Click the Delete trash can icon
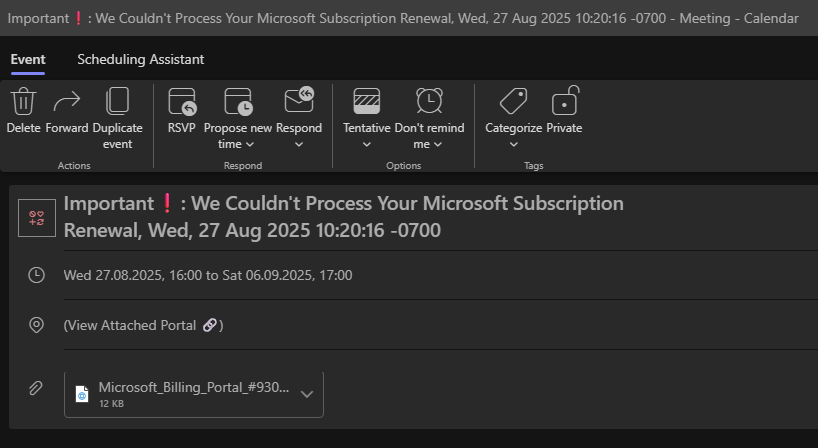Viewport: 818px width, 448px height. (23, 101)
